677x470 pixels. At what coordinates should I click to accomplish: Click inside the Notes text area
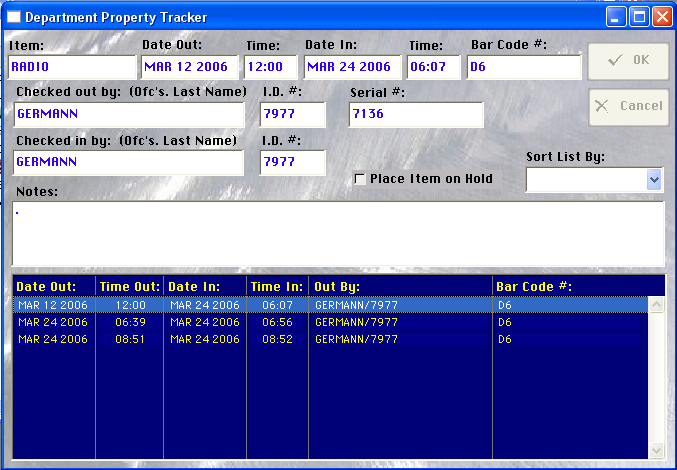tap(337, 233)
